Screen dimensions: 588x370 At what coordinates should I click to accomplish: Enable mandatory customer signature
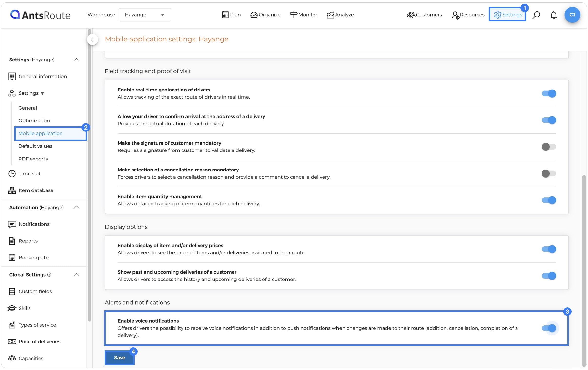click(548, 147)
